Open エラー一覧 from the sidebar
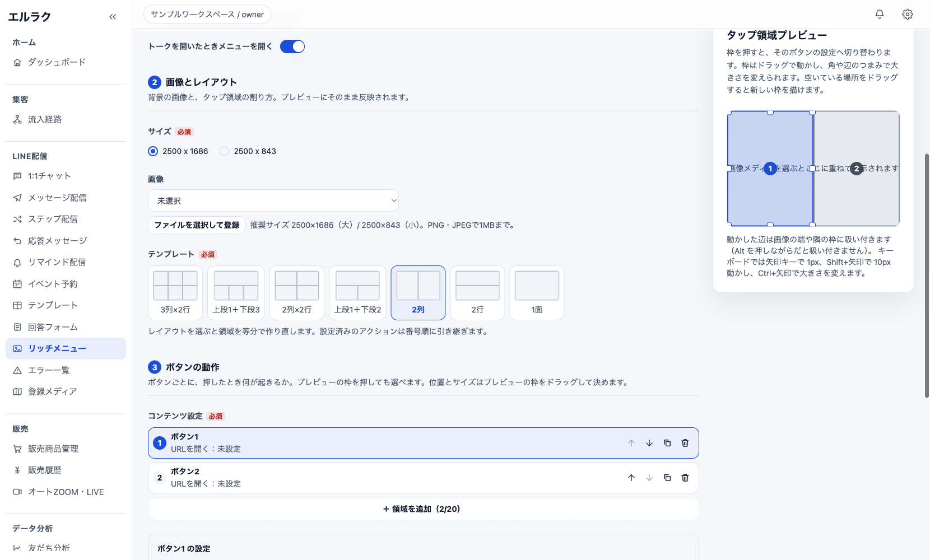This screenshot has height=560, width=930. pyautogui.click(x=66, y=370)
